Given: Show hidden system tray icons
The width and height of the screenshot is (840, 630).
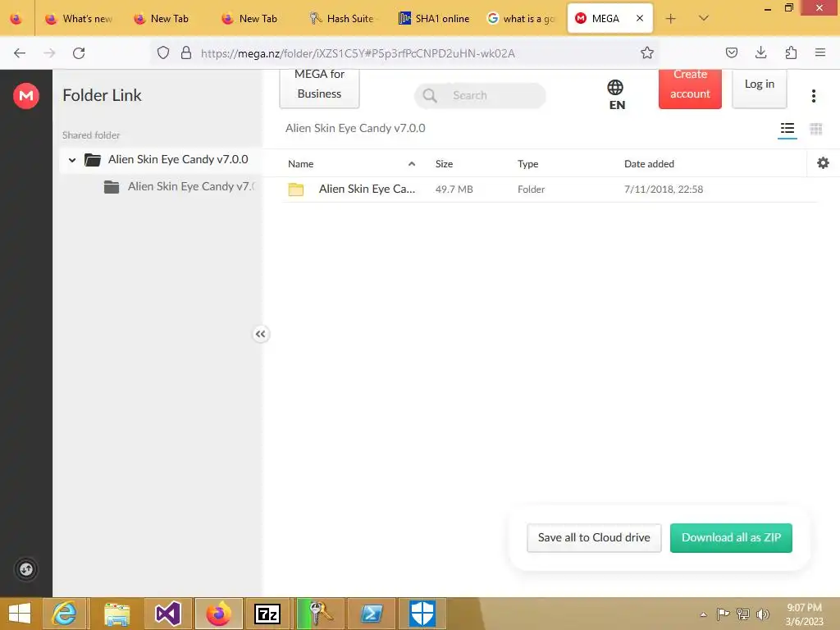Looking at the screenshot, I should pyautogui.click(x=703, y=614).
